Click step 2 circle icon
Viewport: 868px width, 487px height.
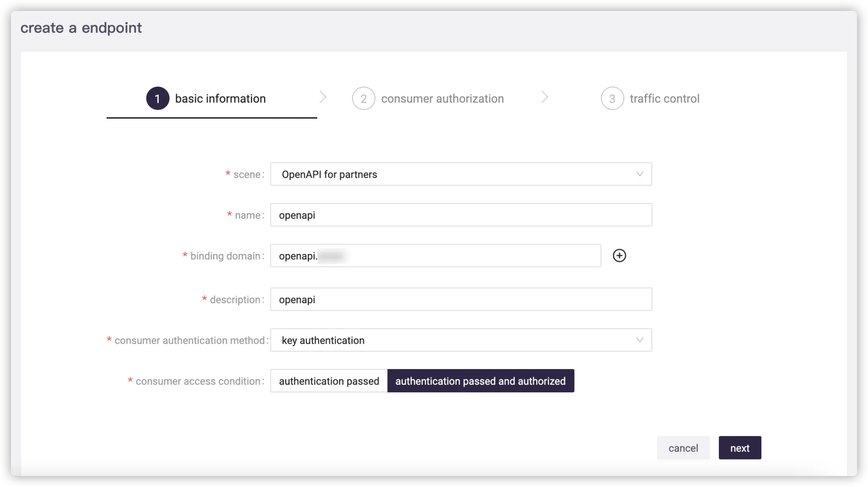pos(363,98)
